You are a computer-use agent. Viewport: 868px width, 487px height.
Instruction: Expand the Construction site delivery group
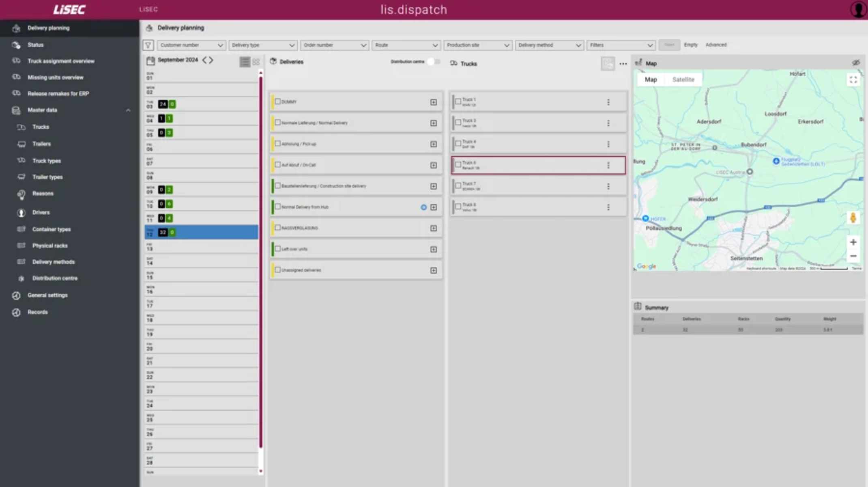pos(434,186)
